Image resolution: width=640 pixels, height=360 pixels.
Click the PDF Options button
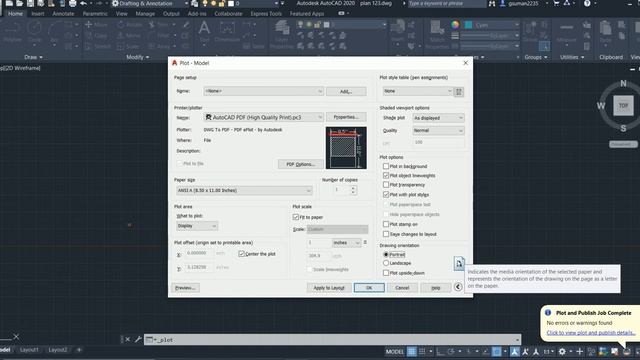[300, 164]
